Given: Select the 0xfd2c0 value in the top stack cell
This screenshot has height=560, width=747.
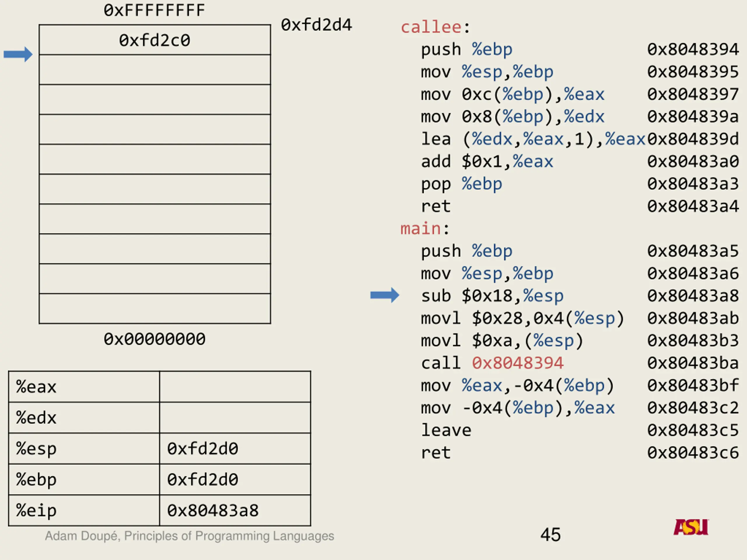Looking at the screenshot, I should click(x=154, y=41).
